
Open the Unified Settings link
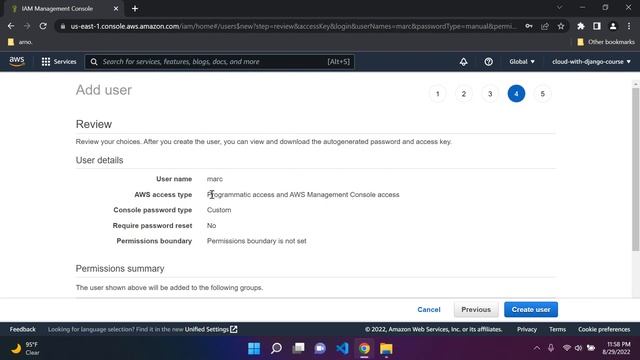211,329
